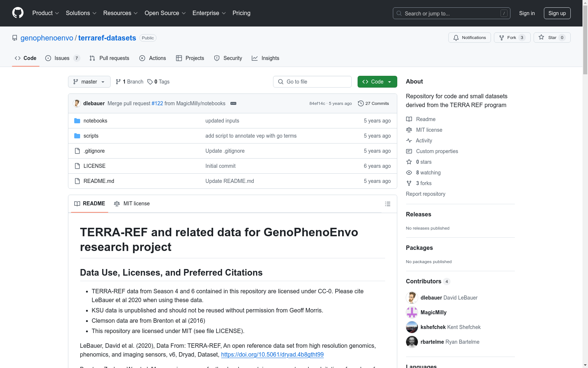Click the Go to file input
Image resolution: width=588 pixels, height=368 pixels.
(x=312, y=82)
